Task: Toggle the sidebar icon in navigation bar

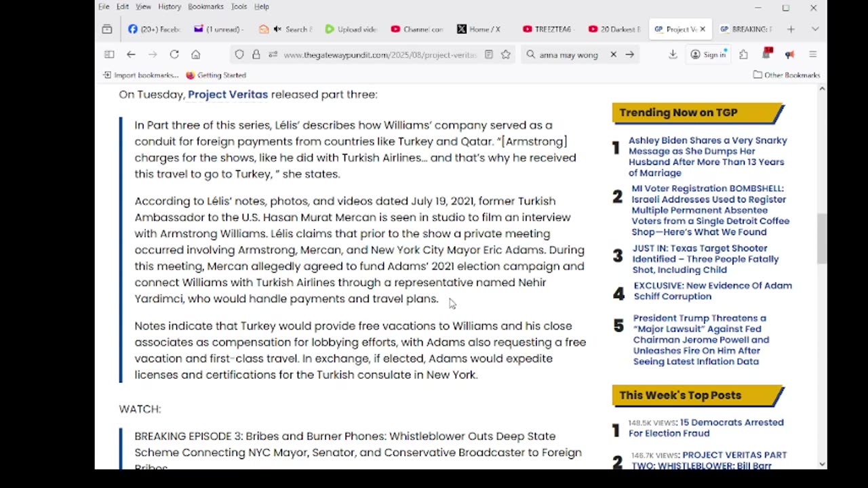Action: coord(109,54)
